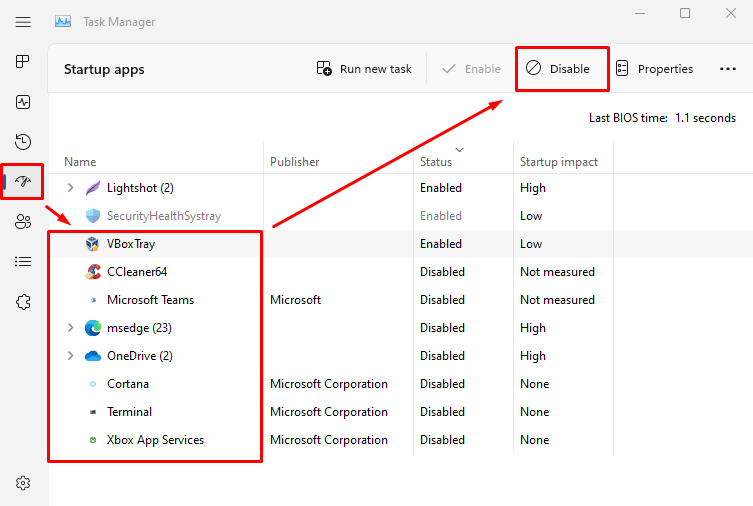Sort by the Publisher column header
This screenshot has width=753, height=506.
(294, 162)
